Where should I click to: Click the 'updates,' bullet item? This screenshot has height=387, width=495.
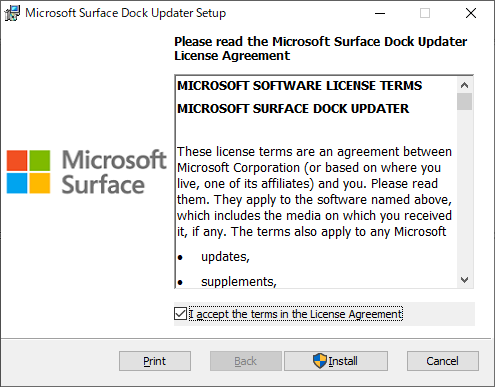tap(225, 257)
